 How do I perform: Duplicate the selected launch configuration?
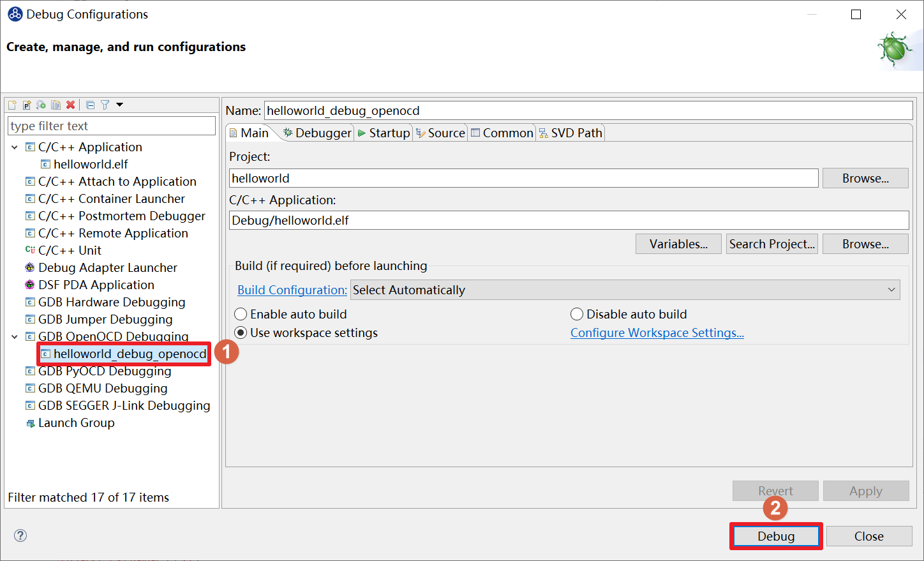click(56, 105)
